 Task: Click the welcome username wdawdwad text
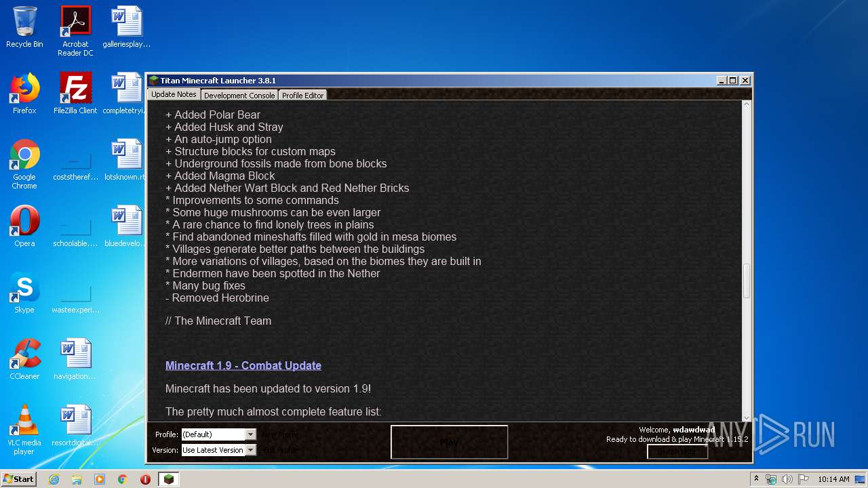pos(694,430)
